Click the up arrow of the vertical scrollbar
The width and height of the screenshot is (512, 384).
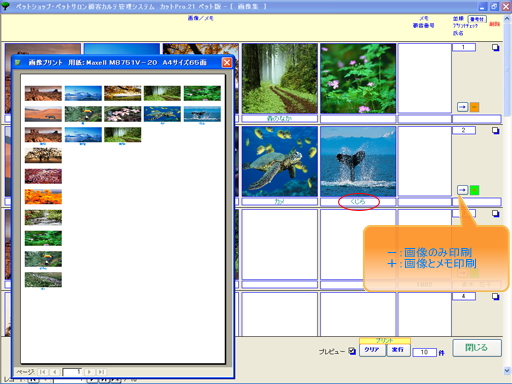coord(507,18)
